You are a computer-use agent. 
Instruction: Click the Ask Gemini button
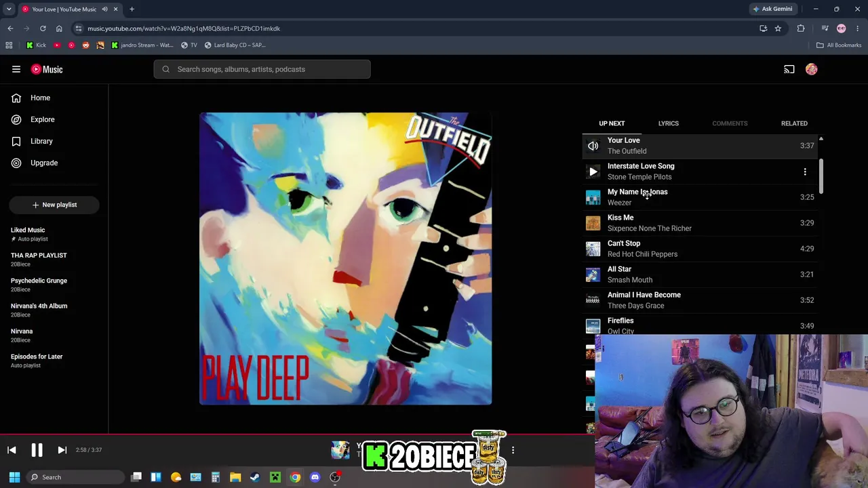pos(772,9)
